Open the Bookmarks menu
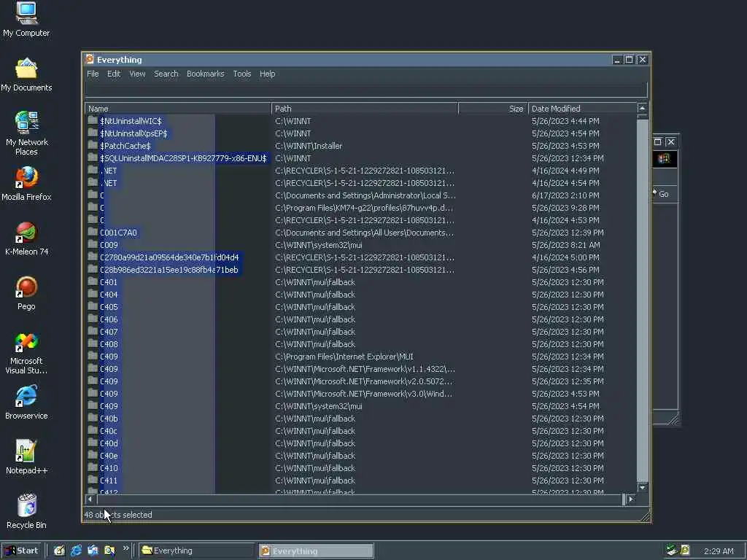The height and width of the screenshot is (560, 747). pos(205,74)
